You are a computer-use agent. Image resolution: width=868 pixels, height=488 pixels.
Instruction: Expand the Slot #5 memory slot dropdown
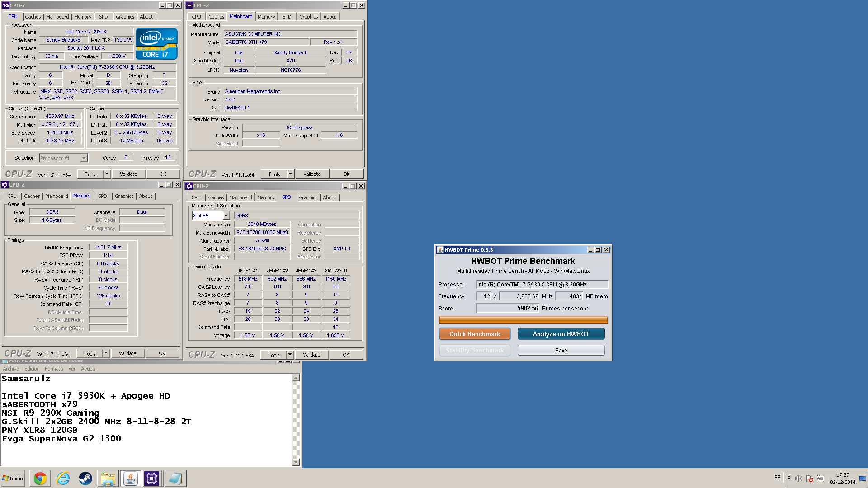click(226, 216)
